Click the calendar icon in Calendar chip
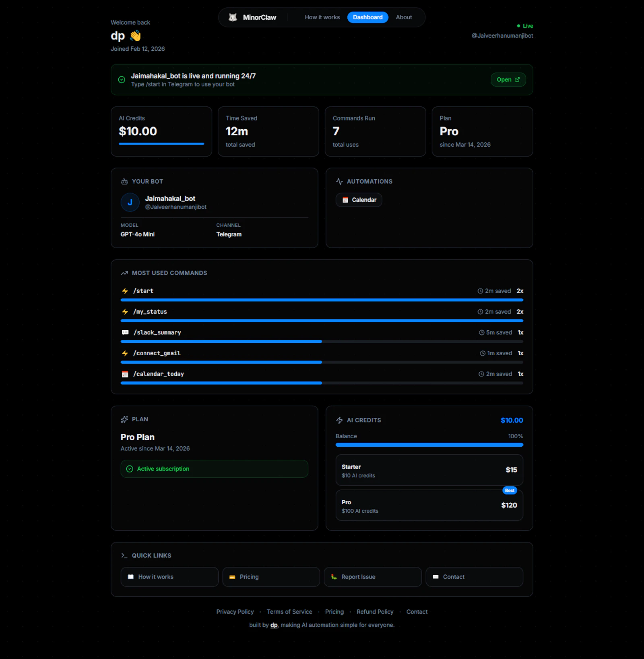Image resolution: width=644 pixels, height=659 pixels. click(345, 200)
